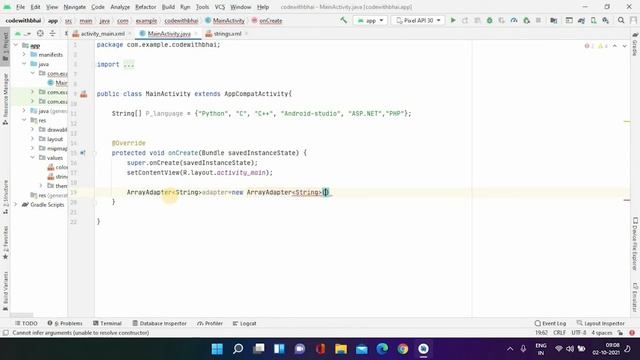This screenshot has height=360, width=640.
Task: Open the Pixel API 30 device dropdown
Action: click(418, 20)
